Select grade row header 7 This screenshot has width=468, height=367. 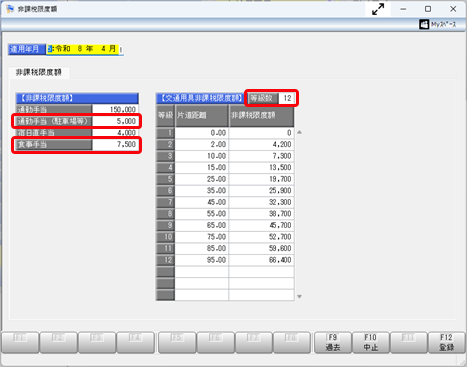(166, 202)
